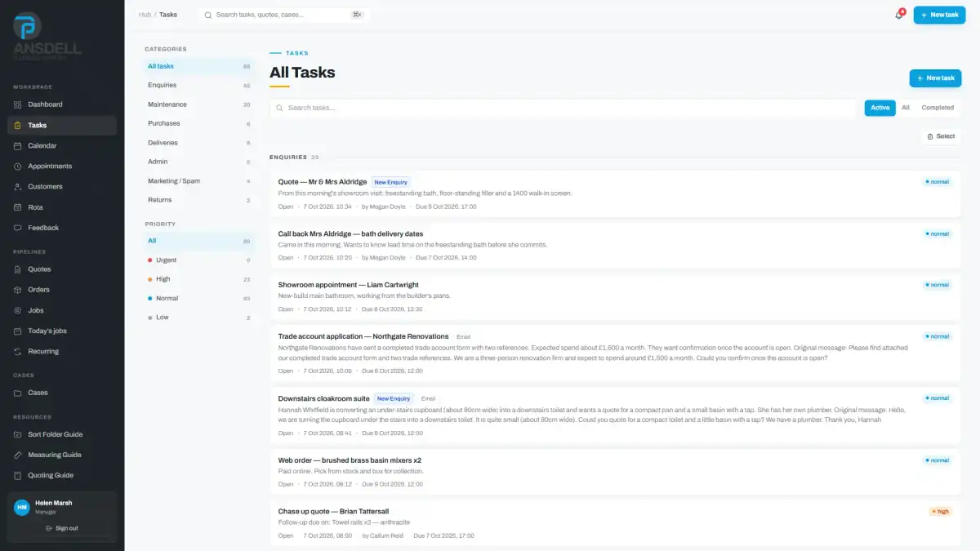Click New Enquiry tag on Downstairs cloakroom suite
The height and width of the screenshot is (551, 980).
click(x=394, y=398)
